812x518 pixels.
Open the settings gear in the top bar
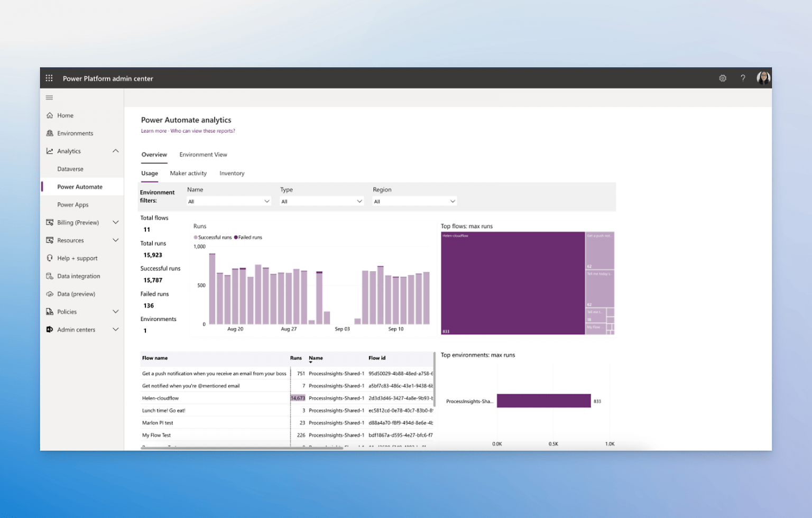click(x=723, y=78)
